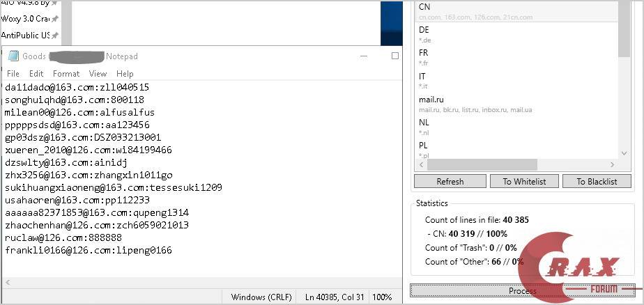Open the View menu in Notepad
644x305 pixels.
pos(98,74)
